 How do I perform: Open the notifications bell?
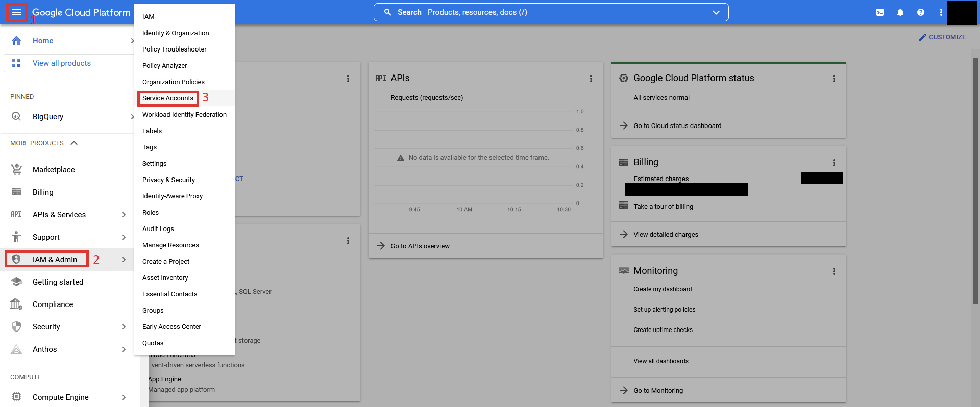pos(900,12)
